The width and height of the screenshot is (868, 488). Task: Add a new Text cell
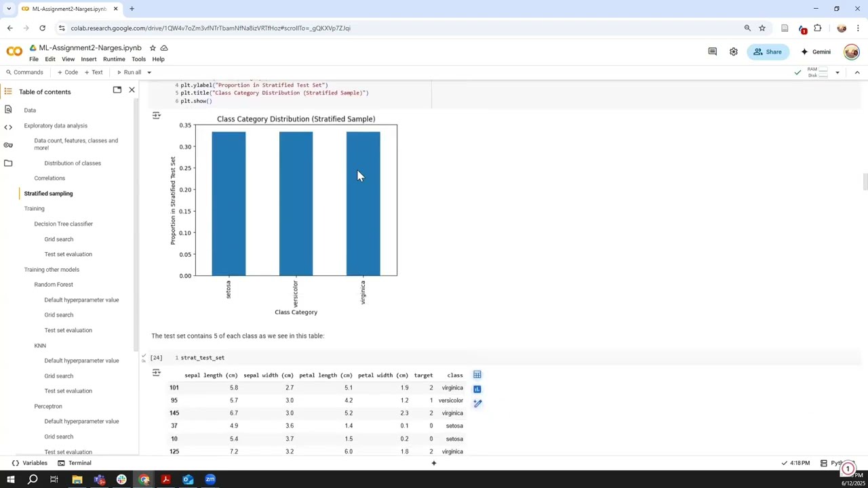tap(93, 73)
